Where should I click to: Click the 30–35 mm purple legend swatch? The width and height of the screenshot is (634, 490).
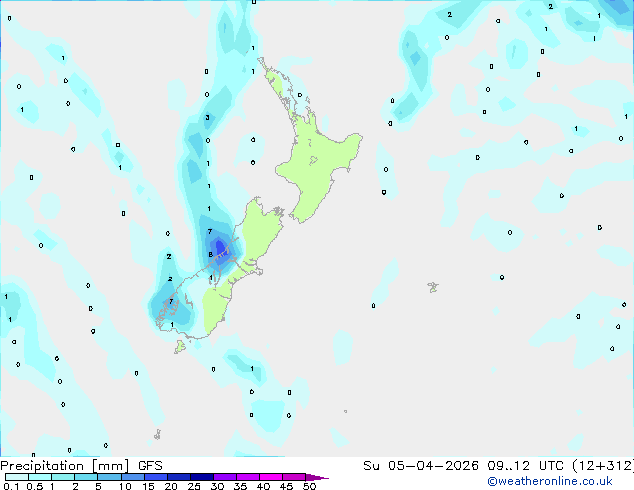225,477
